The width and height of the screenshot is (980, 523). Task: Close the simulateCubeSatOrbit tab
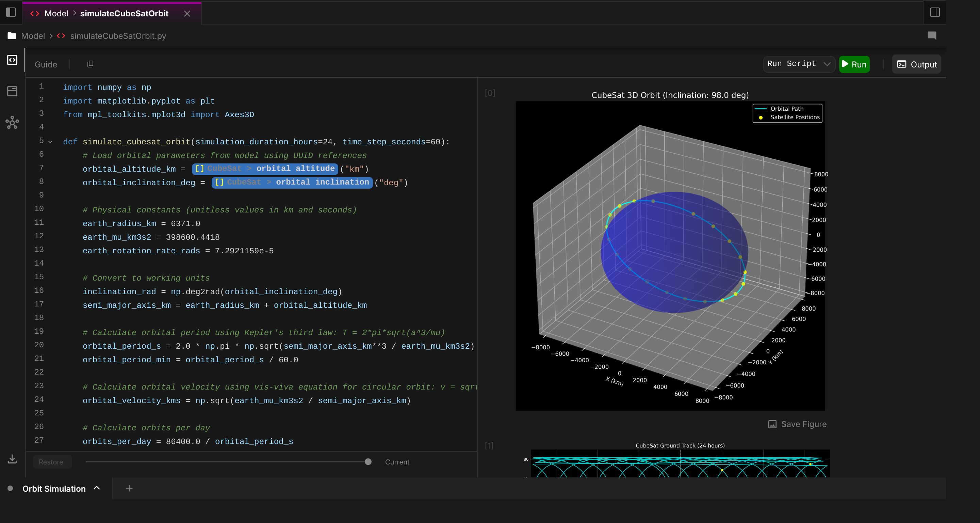point(187,14)
